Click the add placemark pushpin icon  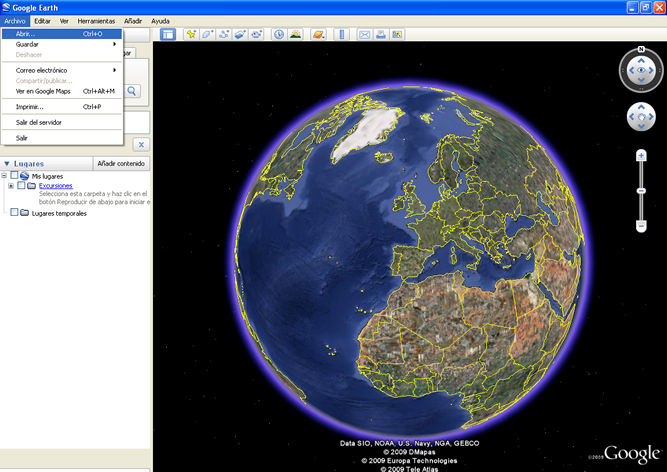[191, 34]
